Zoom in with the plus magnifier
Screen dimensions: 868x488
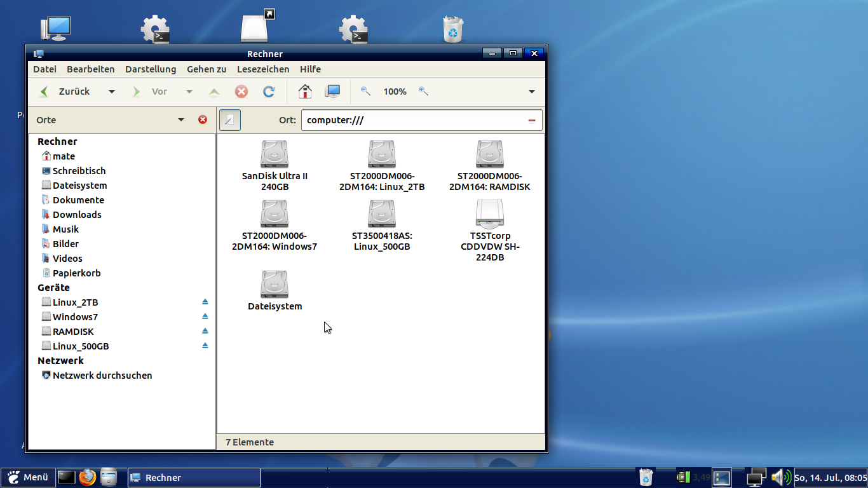point(423,91)
